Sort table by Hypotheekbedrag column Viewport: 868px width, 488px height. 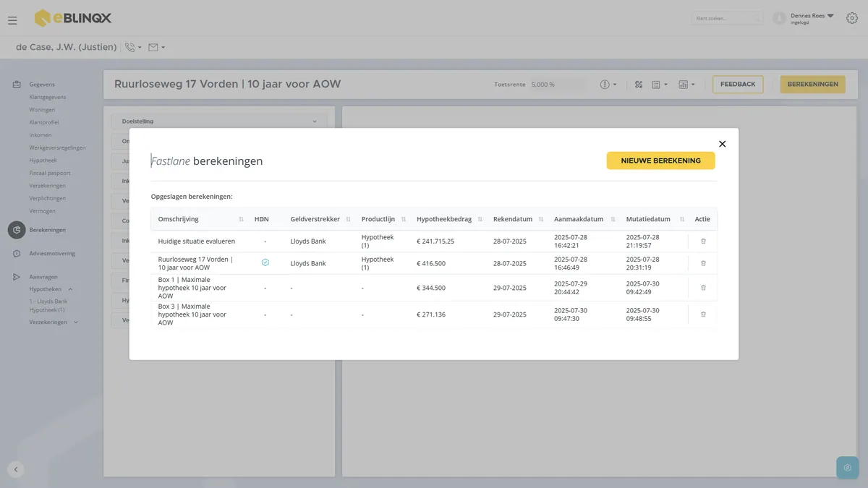tap(480, 220)
